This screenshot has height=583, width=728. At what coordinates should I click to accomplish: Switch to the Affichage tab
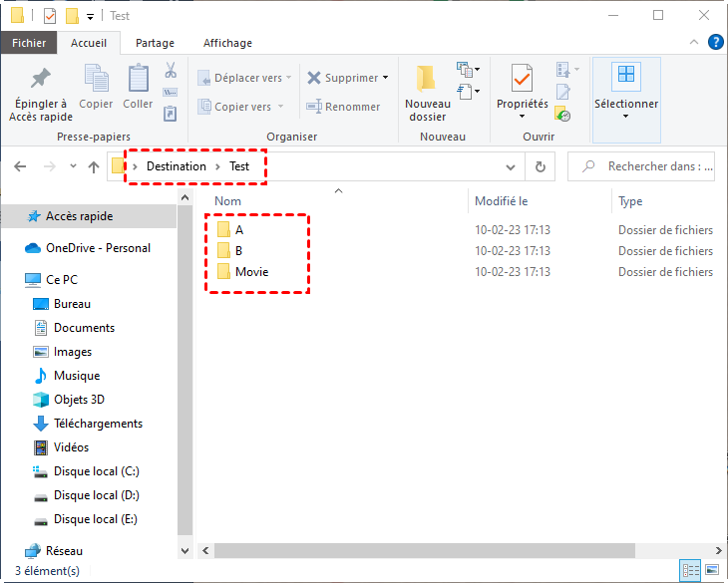coord(227,43)
